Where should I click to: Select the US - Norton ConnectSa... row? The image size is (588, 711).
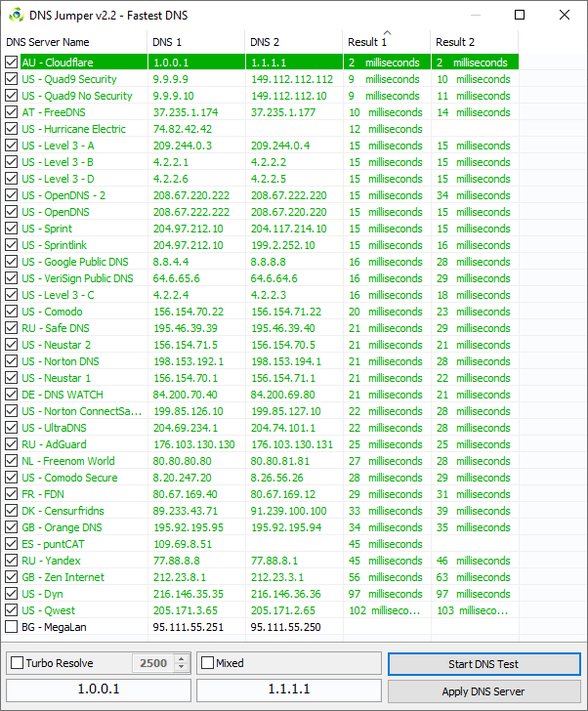(x=260, y=411)
